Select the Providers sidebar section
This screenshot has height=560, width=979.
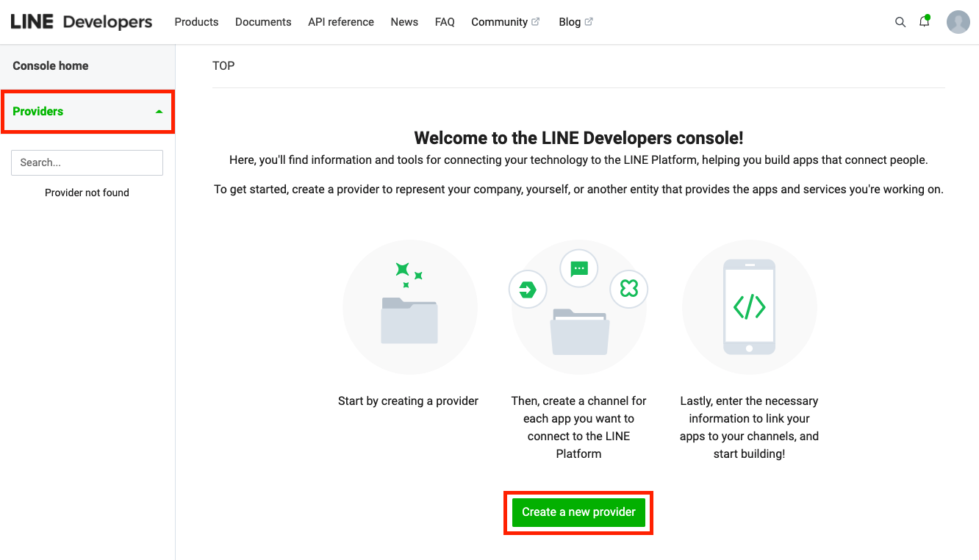coord(87,112)
